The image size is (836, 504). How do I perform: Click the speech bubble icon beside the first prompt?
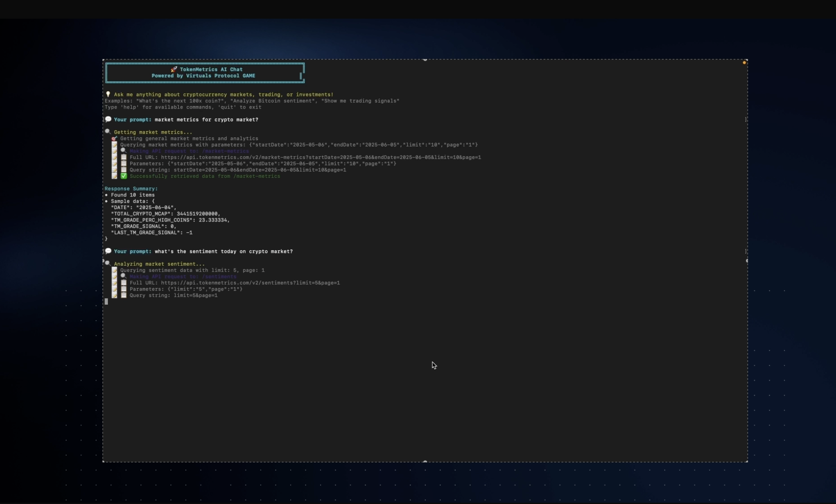click(x=109, y=119)
